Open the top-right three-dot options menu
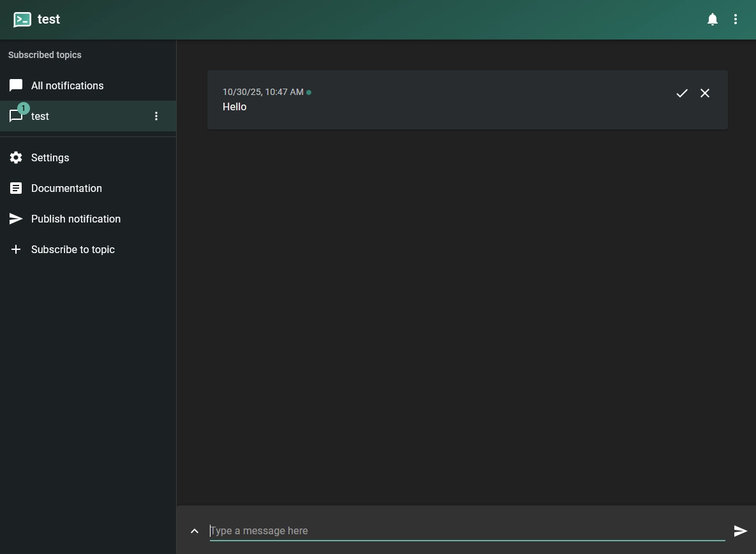756x554 pixels. coord(736,20)
